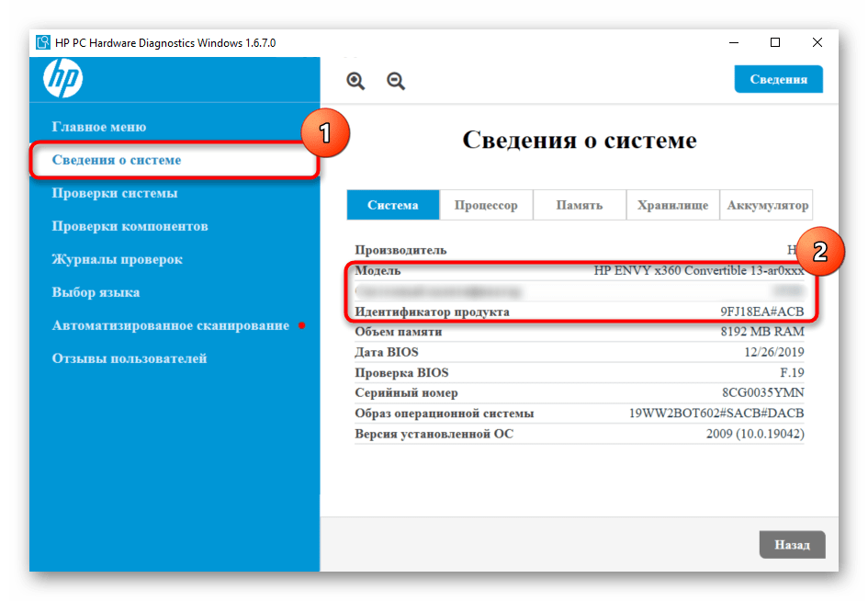Open Проверки системы in the sidebar

pos(115,193)
